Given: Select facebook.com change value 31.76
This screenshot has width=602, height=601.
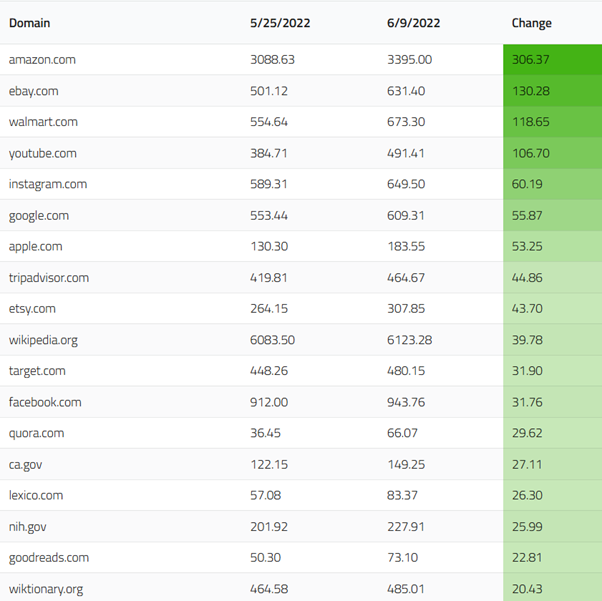Looking at the screenshot, I should (x=527, y=402).
